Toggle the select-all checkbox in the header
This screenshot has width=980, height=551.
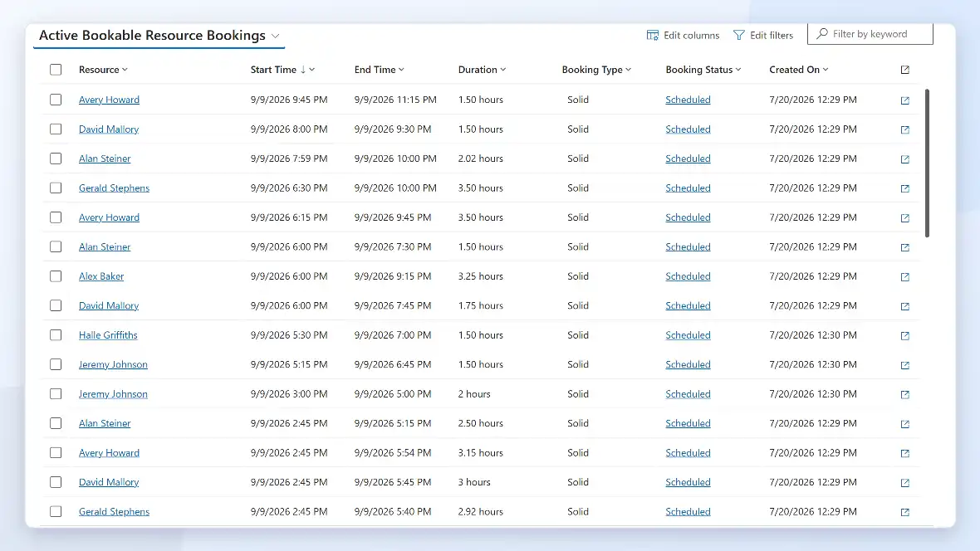(x=56, y=70)
